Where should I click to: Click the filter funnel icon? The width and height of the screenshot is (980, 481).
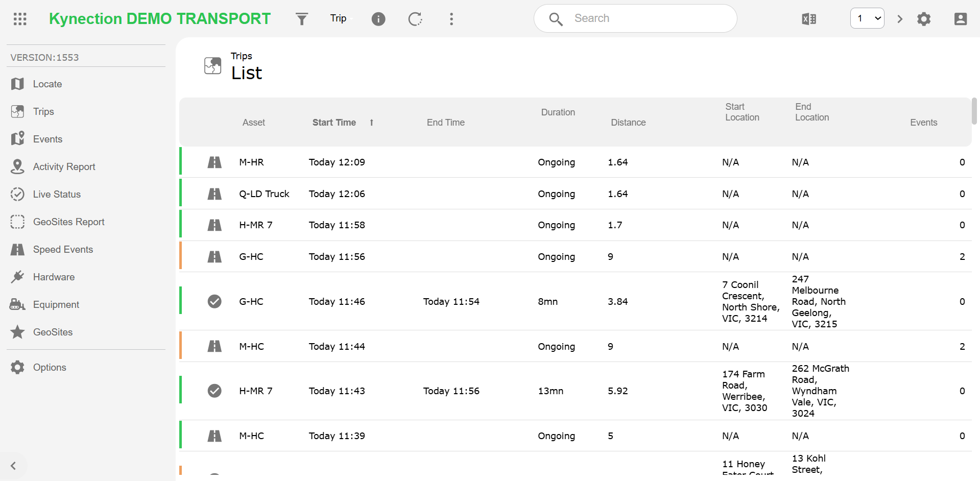[x=302, y=19]
